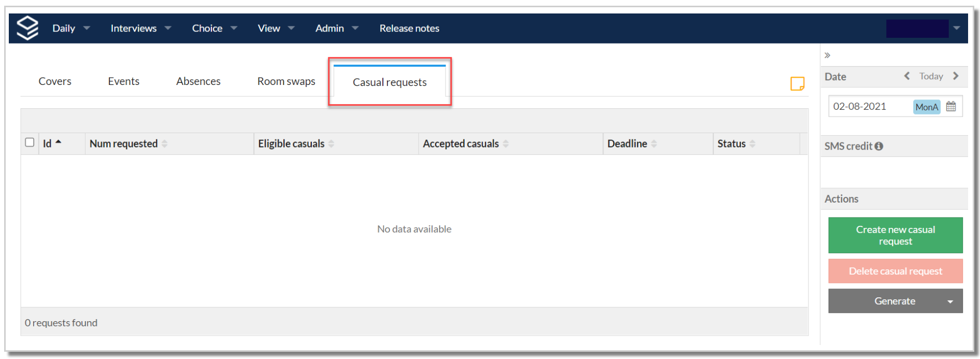Jump to Today's date
This screenshot has width=980, height=359.
(x=931, y=76)
